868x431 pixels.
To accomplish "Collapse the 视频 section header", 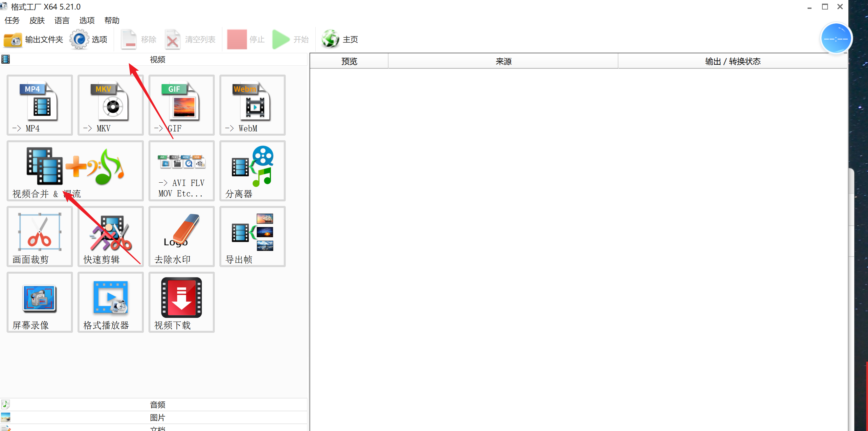I will tap(157, 60).
